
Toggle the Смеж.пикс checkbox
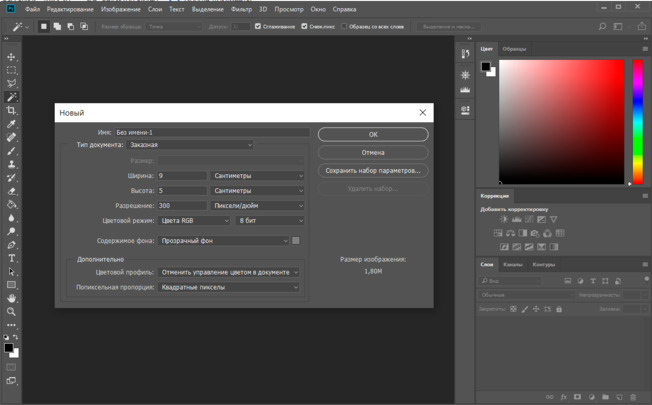(304, 26)
